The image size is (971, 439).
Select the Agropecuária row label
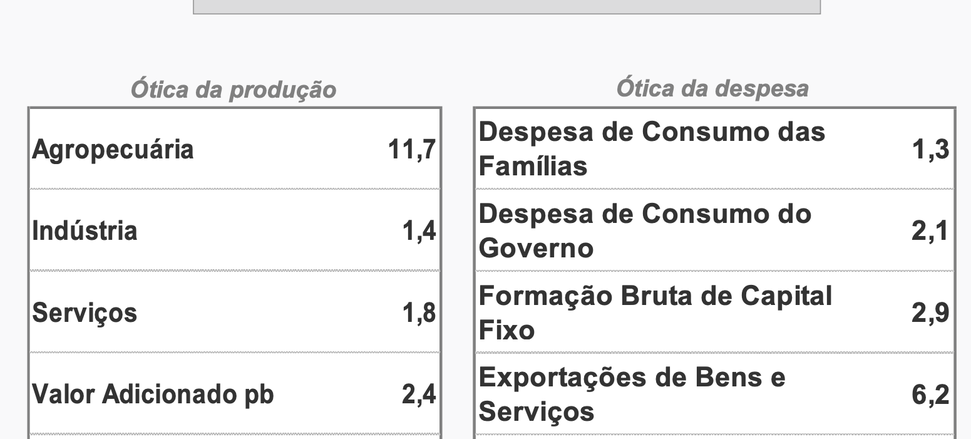113,150
